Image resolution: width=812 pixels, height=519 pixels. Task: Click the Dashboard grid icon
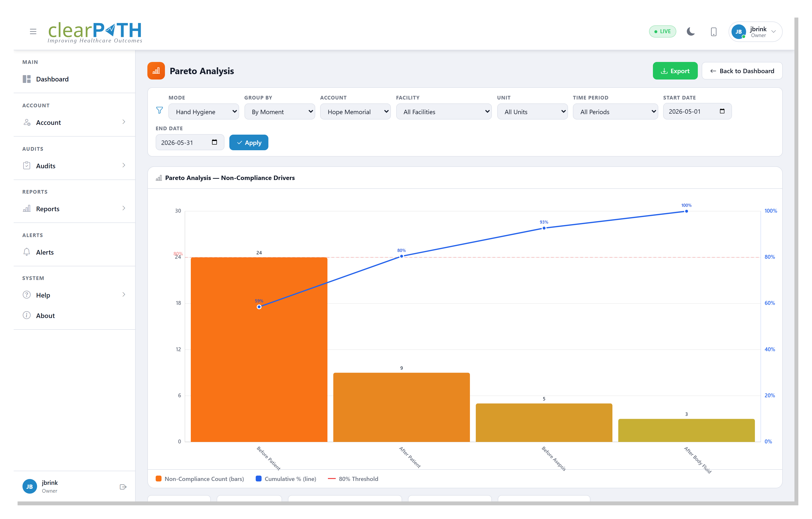27,79
